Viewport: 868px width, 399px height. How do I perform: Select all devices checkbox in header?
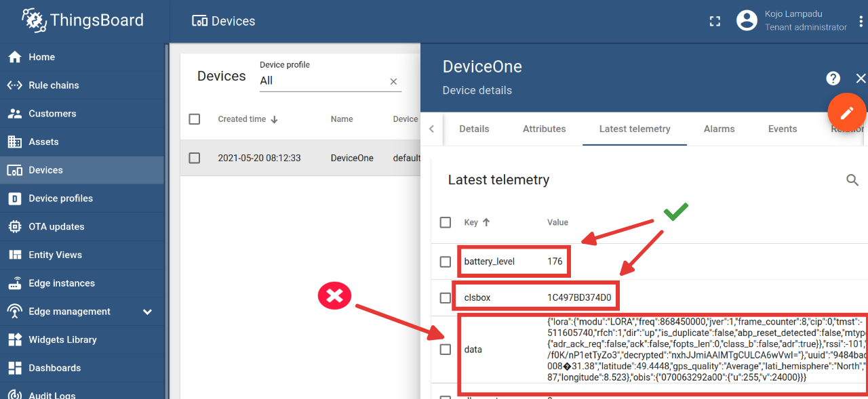point(195,119)
